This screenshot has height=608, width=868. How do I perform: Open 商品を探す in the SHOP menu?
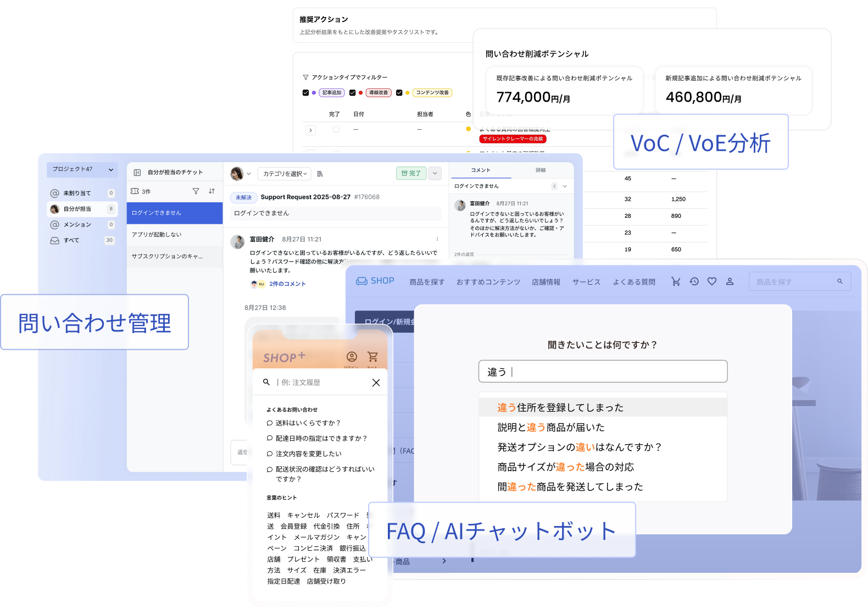tap(427, 282)
